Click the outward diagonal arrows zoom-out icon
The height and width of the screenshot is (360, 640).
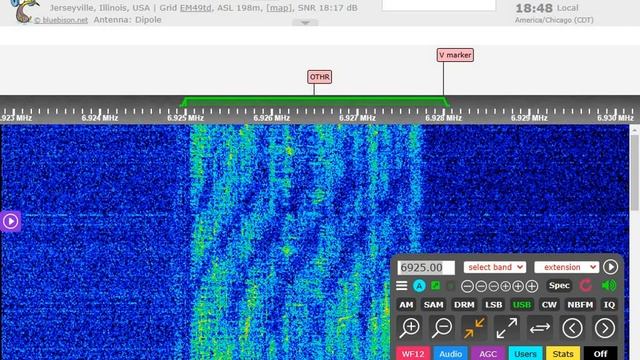click(x=507, y=328)
